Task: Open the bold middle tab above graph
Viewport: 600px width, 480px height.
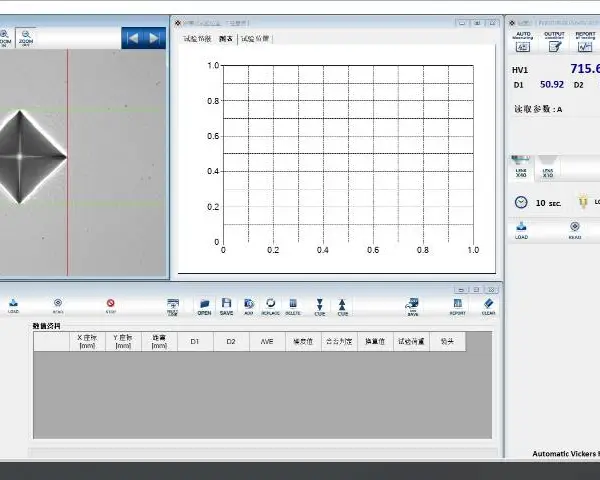Action: pyautogui.click(x=226, y=39)
